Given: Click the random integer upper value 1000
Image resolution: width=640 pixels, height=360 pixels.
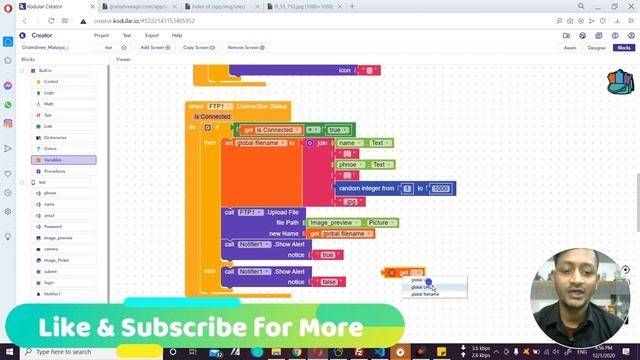Looking at the screenshot, I should coord(440,189).
